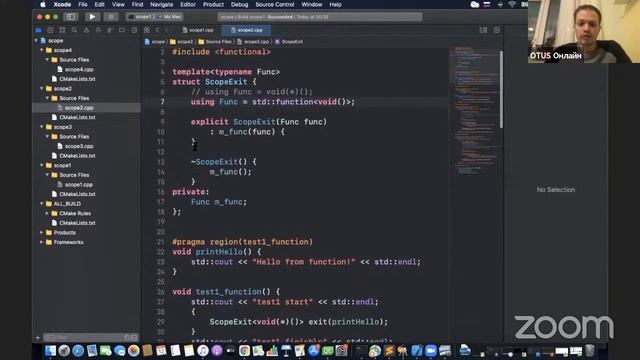Viewport: 640px width, 360px height.
Task: Stop the running build in Xcode toolbar
Action: (111, 17)
